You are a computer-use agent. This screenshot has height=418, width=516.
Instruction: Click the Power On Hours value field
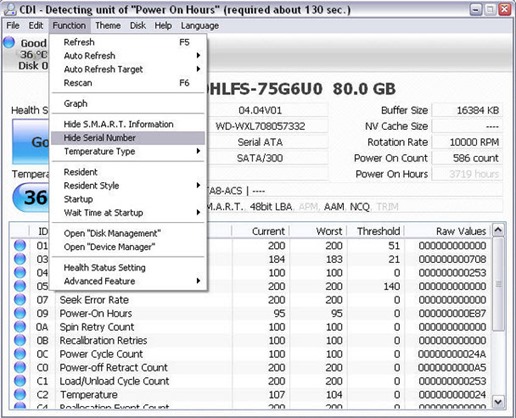pos(467,174)
